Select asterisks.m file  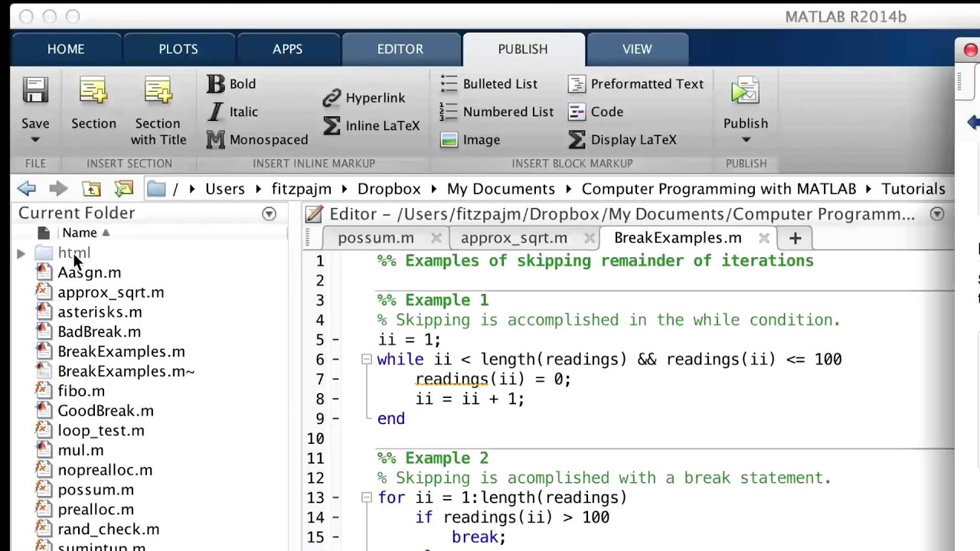[100, 312]
